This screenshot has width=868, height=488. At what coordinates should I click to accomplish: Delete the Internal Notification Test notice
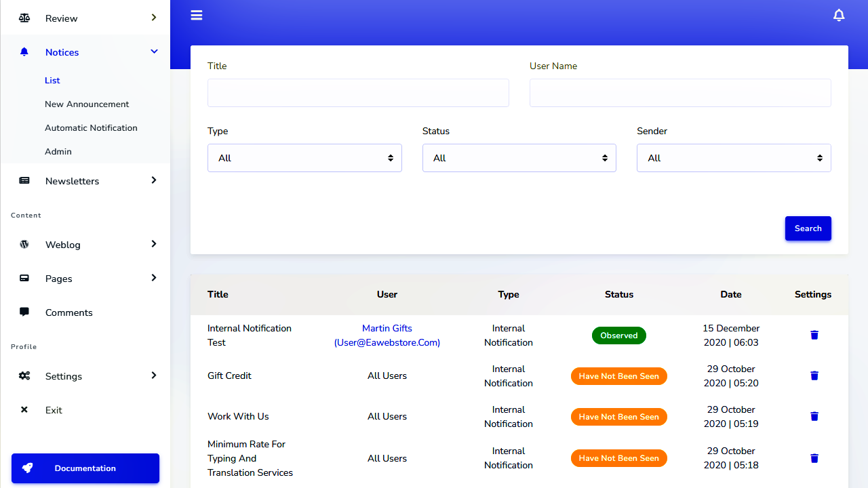[x=814, y=335]
